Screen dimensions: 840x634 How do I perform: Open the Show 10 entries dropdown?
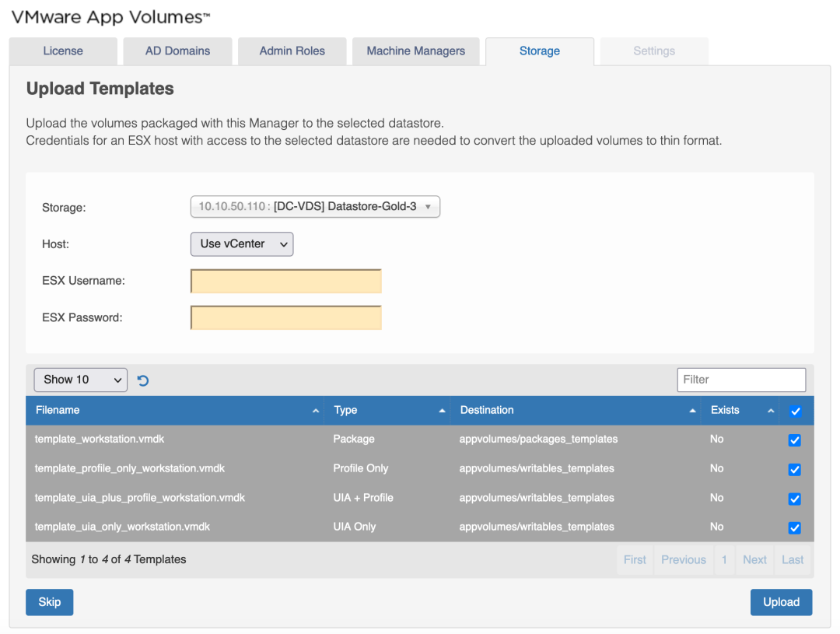[x=80, y=380]
